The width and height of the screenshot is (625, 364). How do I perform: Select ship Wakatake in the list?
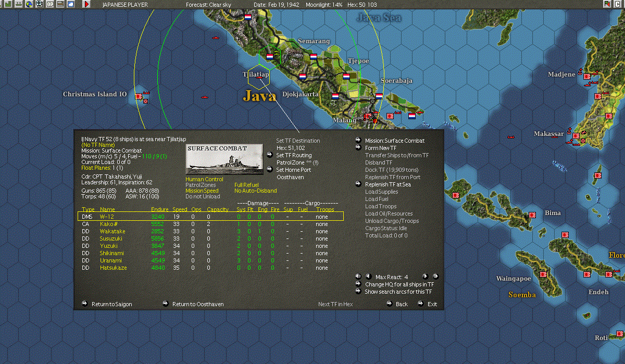pyautogui.click(x=211, y=231)
